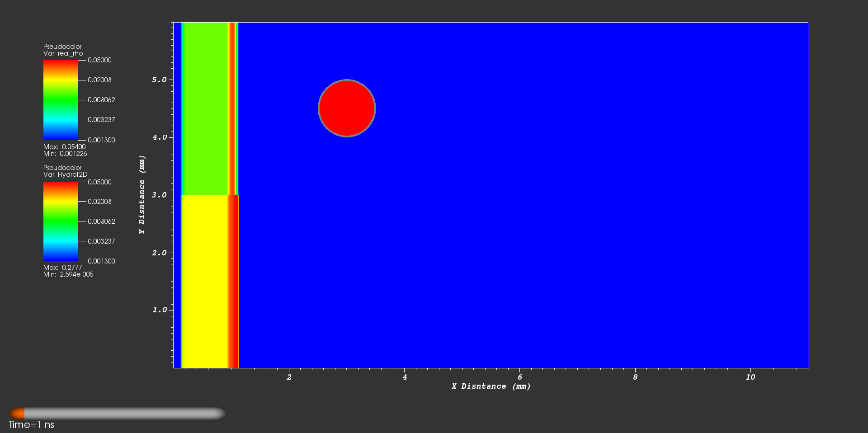Click the 'Var: real_rho' legend label
868x433 pixels.
pyautogui.click(x=63, y=53)
